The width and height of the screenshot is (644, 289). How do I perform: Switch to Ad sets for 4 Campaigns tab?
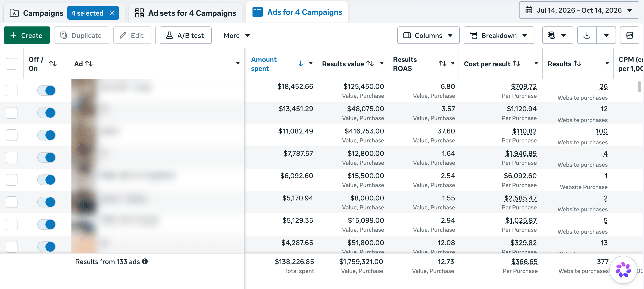(x=185, y=13)
